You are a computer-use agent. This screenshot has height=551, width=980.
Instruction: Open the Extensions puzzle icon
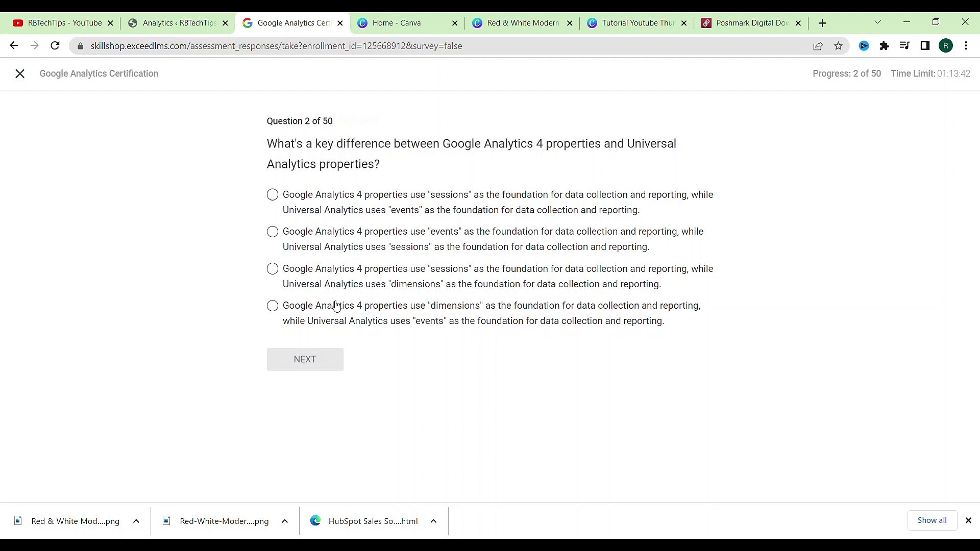point(884,46)
